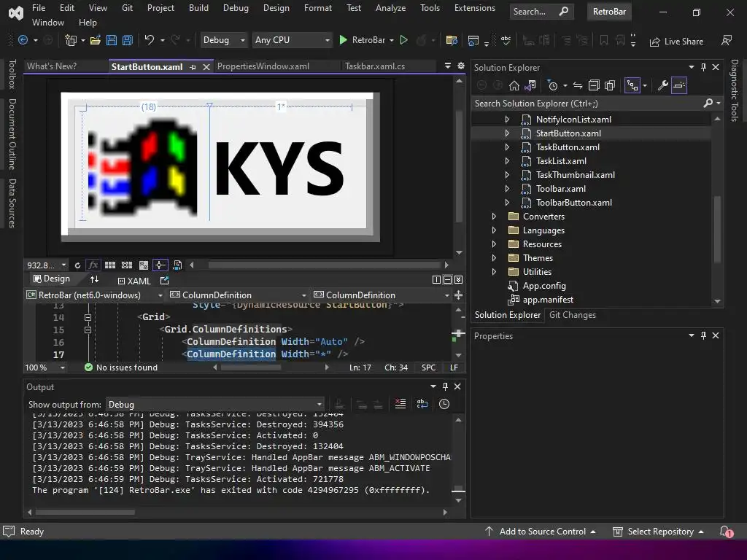The height and width of the screenshot is (560, 747).
Task: Collapse All in Solution Explorer
Action: point(594,86)
